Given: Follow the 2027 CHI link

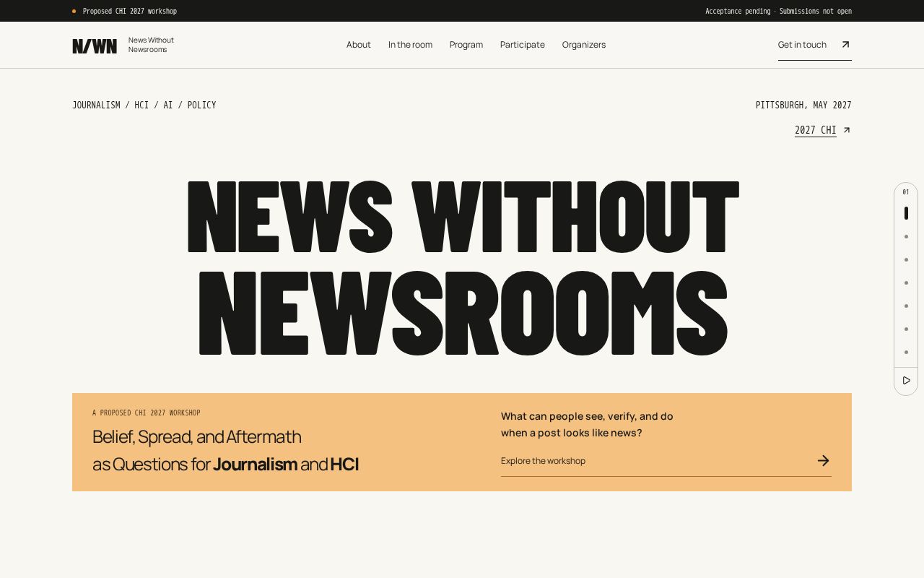Looking at the screenshot, I should 816,130.
